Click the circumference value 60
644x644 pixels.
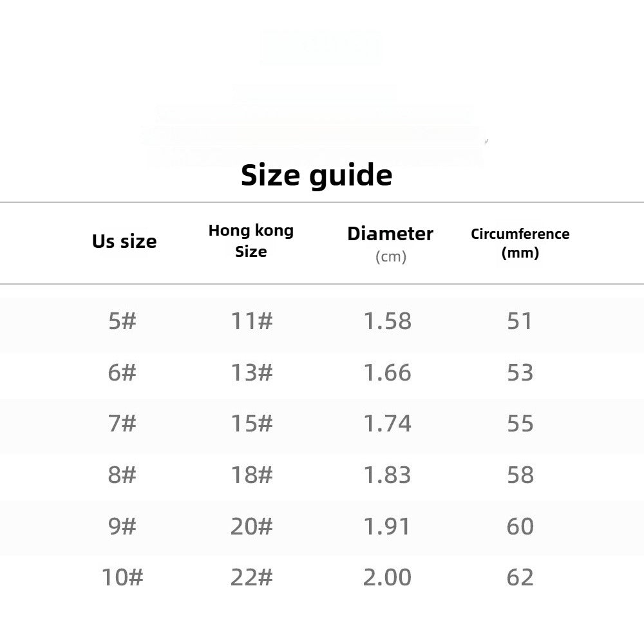coord(520,527)
